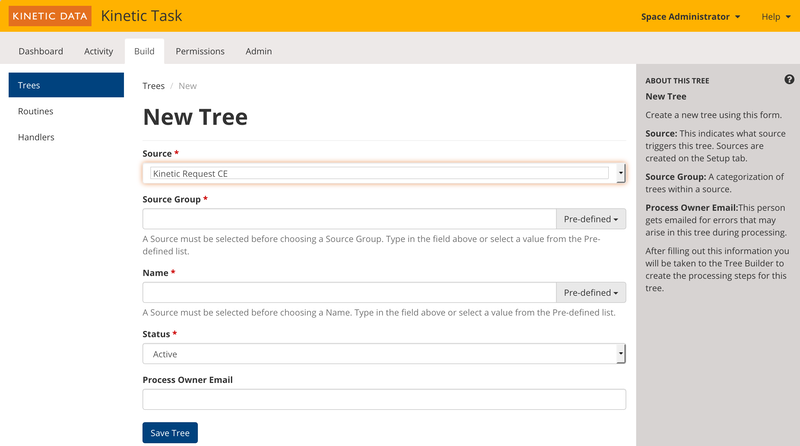
Task: Open the Space Administrator user menu
Action: [690, 17]
